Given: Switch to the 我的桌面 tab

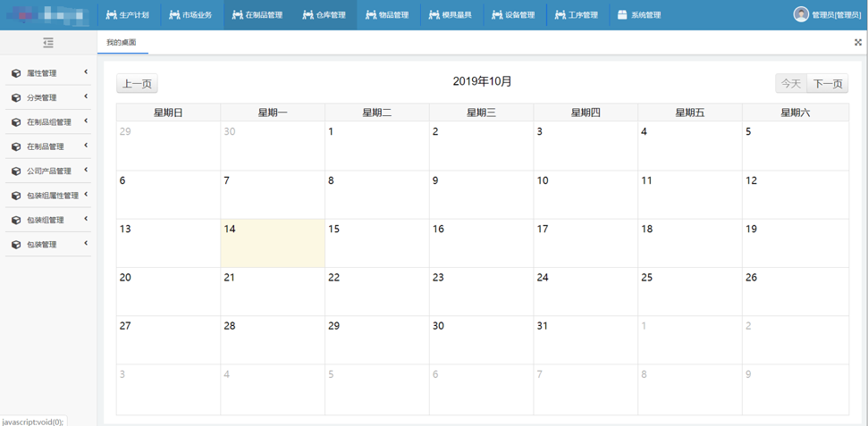Looking at the screenshot, I should [122, 43].
